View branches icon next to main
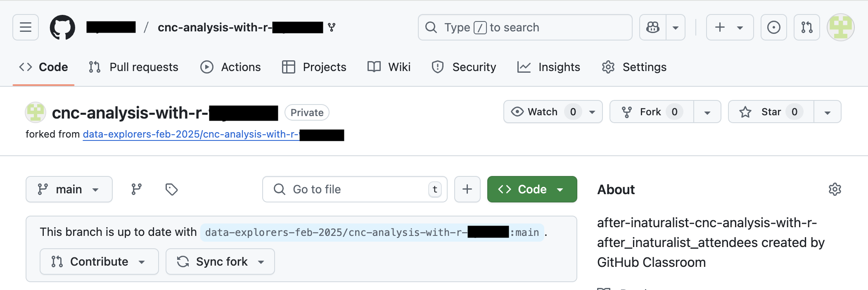 pyautogui.click(x=136, y=189)
